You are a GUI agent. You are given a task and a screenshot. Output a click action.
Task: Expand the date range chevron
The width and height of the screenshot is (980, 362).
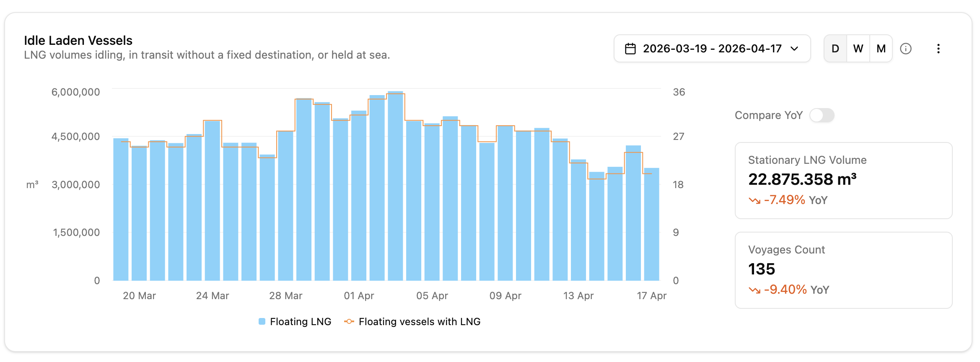click(794, 49)
